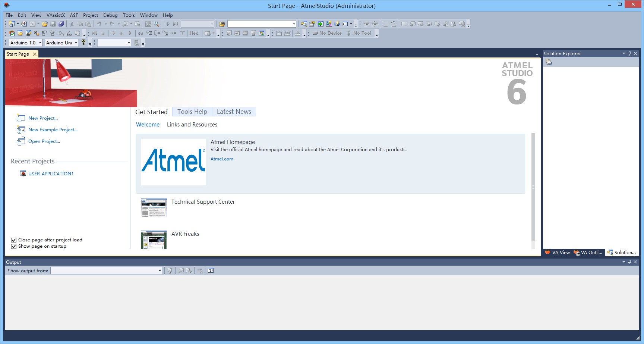This screenshot has width=644, height=344.
Task: Open recent project USER_APPLICATION1
Action: (51, 174)
